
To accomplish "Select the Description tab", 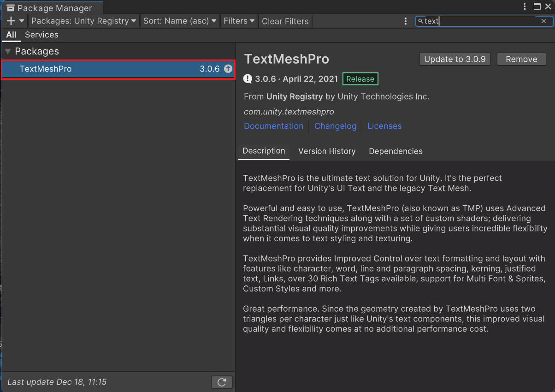I will tap(264, 151).
